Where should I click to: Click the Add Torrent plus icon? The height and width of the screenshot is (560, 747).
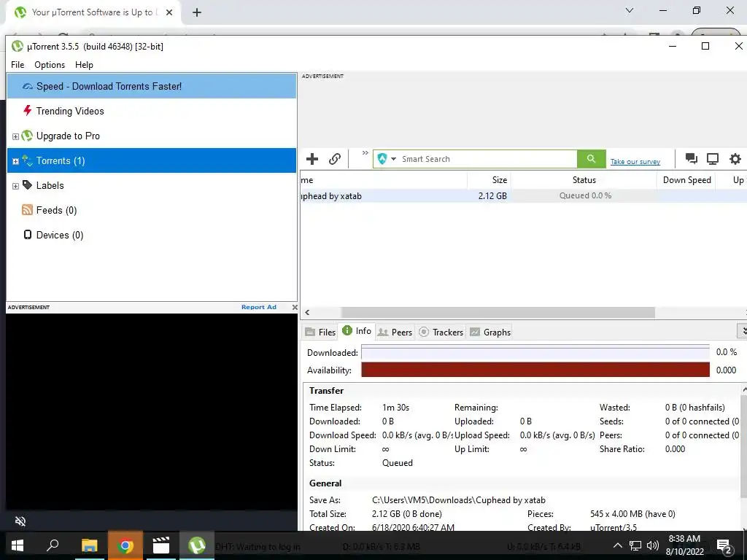pos(312,159)
